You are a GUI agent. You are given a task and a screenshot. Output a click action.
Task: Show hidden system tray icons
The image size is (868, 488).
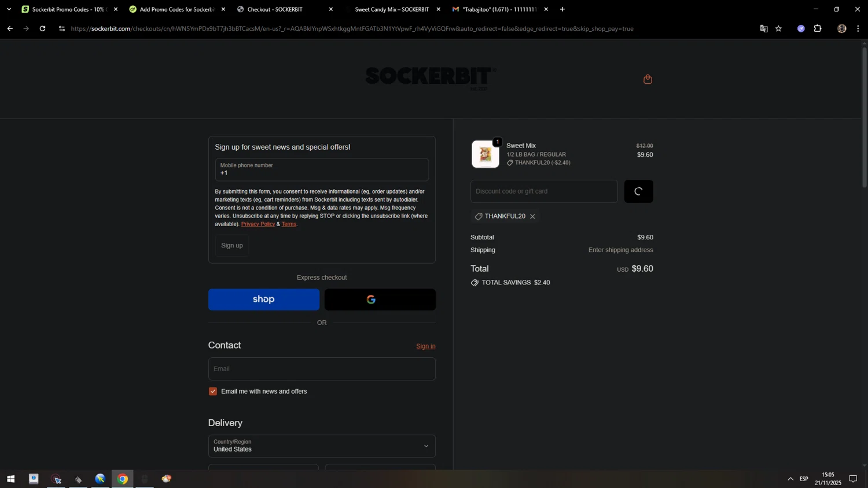tap(790, 479)
